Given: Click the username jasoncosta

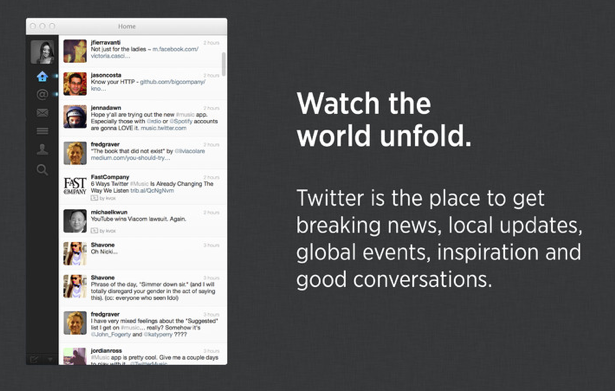Looking at the screenshot, I should 106,75.
